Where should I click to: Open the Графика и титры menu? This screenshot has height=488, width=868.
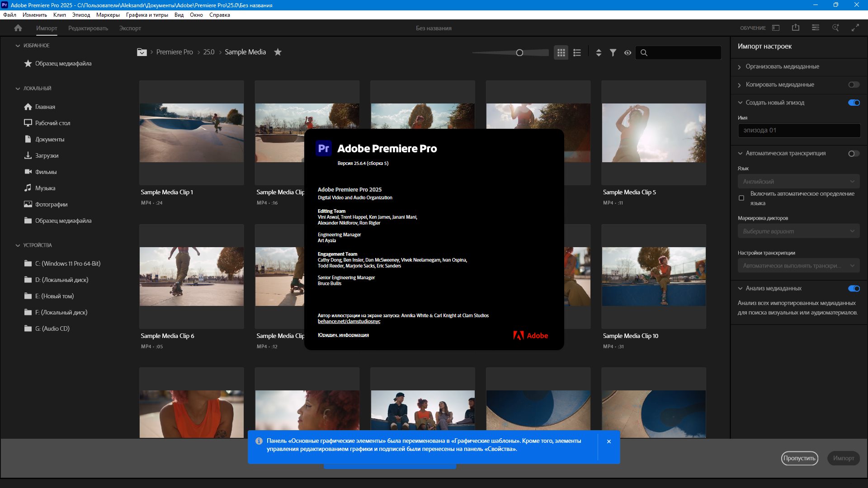[147, 15]
